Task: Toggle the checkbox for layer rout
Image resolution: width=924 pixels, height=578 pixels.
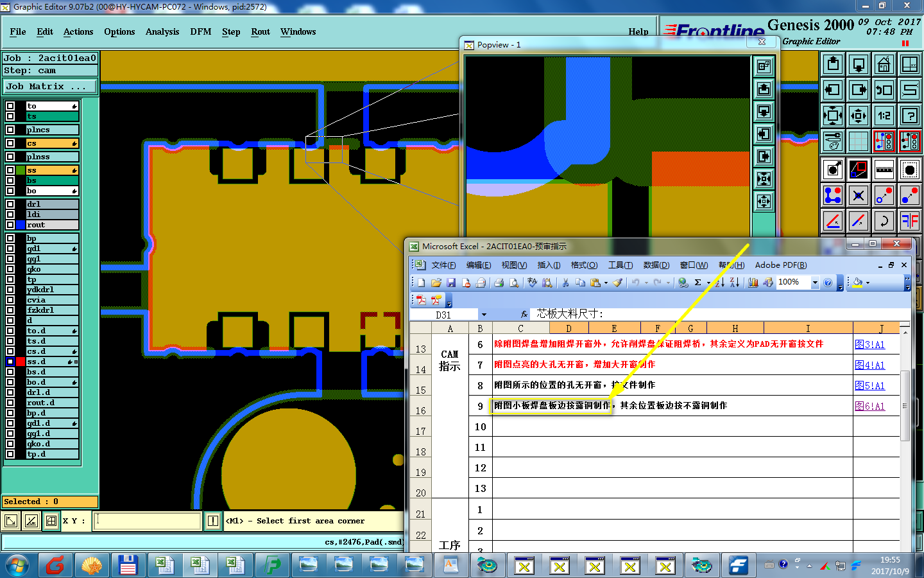Action: click(x=10, y=225)
